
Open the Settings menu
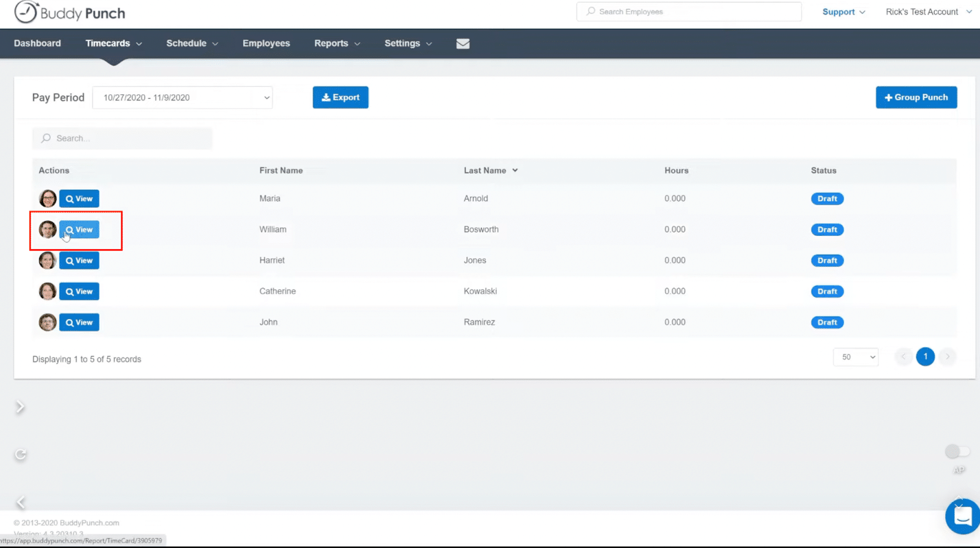tap(409, 43)
